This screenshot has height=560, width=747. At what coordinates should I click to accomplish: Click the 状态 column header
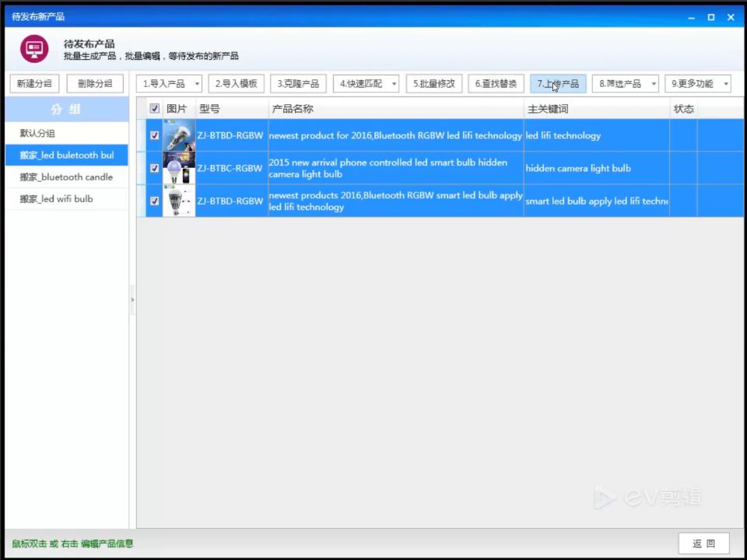tap(684, 109)
